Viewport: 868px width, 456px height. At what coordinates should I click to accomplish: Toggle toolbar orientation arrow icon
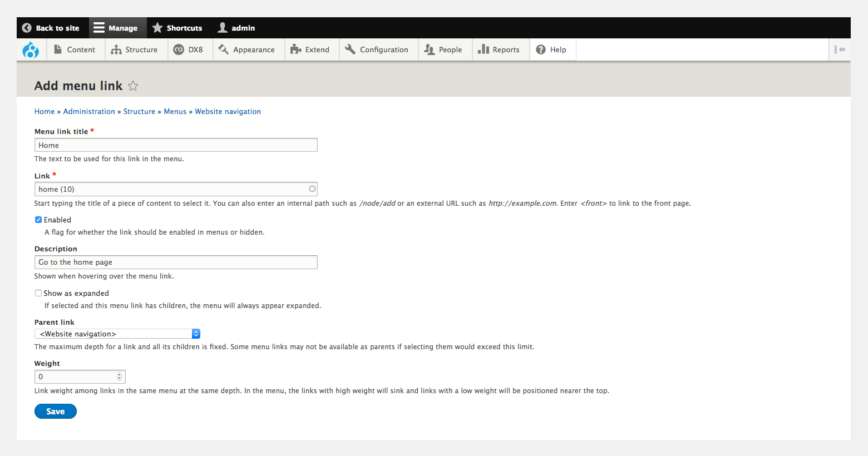coord(840,49)
